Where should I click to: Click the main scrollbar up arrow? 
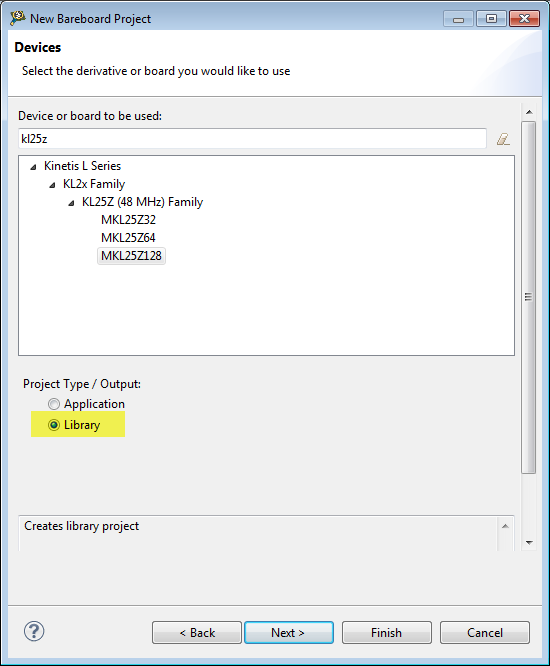529,112
